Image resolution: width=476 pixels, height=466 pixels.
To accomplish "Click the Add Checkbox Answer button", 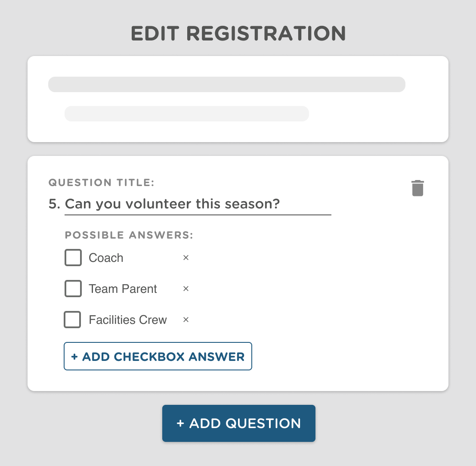I will tap(158, 356).
